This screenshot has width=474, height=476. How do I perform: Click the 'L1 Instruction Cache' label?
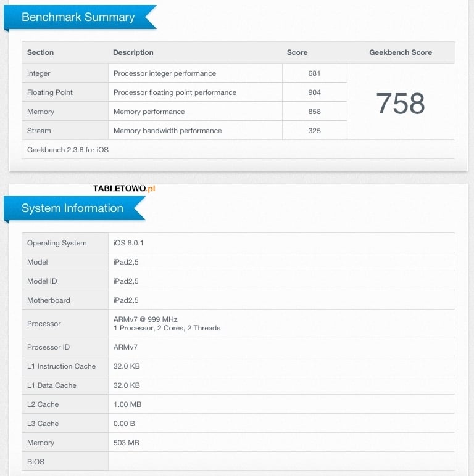[x=61, y=366]
